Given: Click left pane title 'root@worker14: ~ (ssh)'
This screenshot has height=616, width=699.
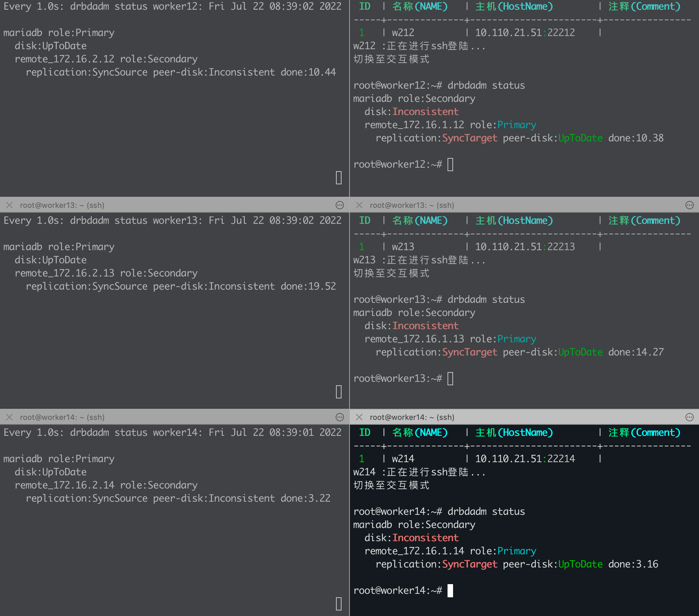Looking at the screenshot, I should (x=62, y=417).
